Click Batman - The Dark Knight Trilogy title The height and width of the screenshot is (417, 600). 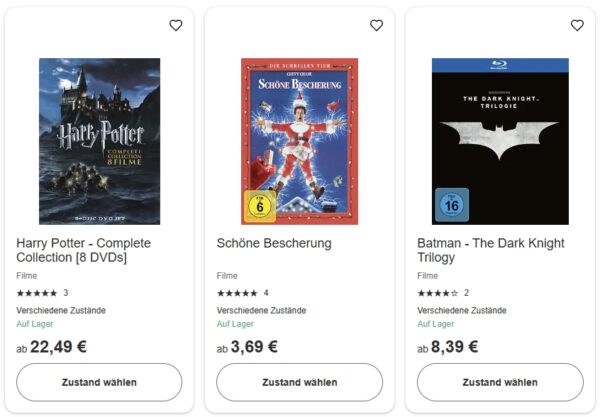[x=490, y=250]
